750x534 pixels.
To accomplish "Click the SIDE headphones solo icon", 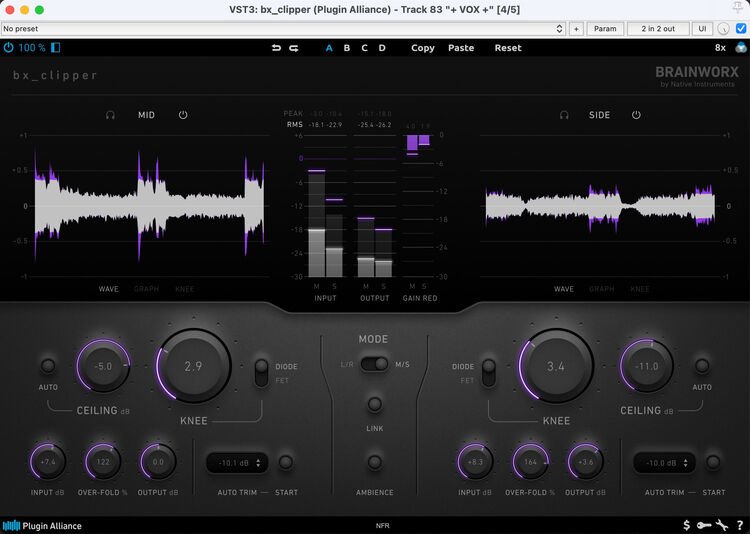I will coord(564,115).
